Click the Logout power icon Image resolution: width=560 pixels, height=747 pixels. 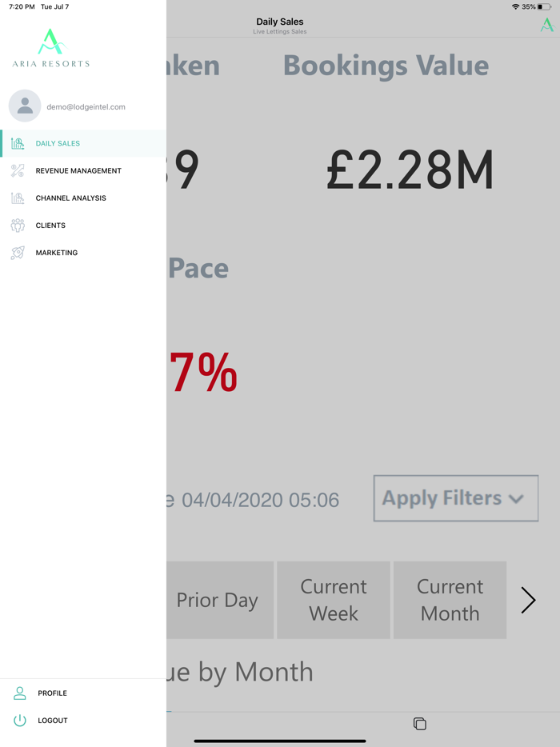(20, 721)
